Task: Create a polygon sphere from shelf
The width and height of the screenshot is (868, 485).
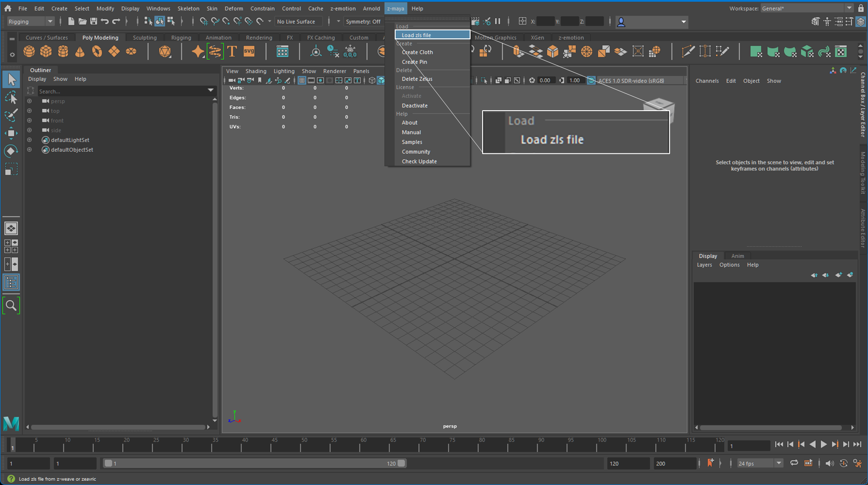Action: 29,51
